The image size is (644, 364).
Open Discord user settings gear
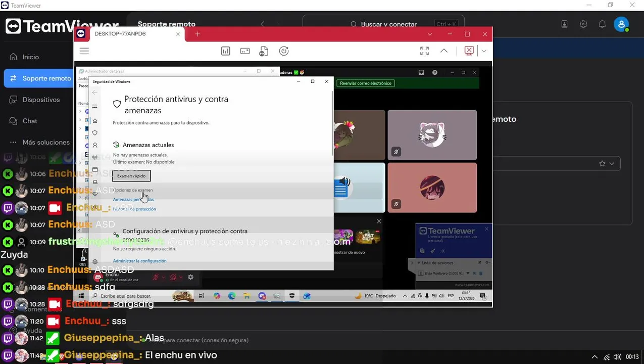[x=190, y=277]
